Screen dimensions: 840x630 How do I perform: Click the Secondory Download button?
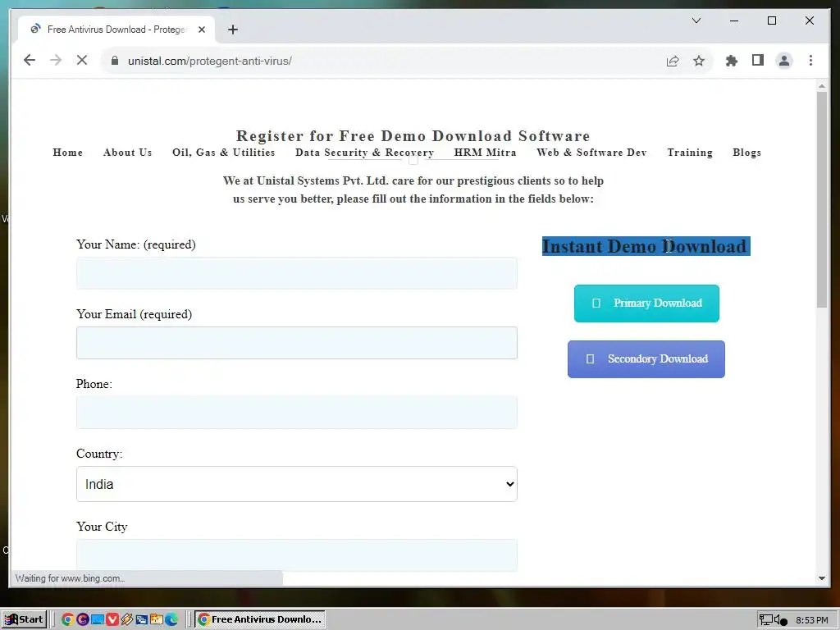(646, 359)
